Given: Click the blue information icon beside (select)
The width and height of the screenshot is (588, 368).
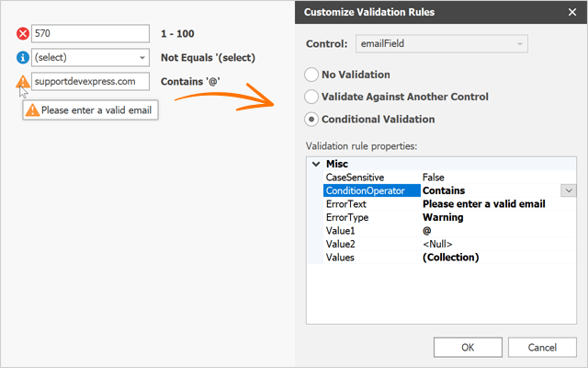Looking at the screenshot, I should coord(23,58).
